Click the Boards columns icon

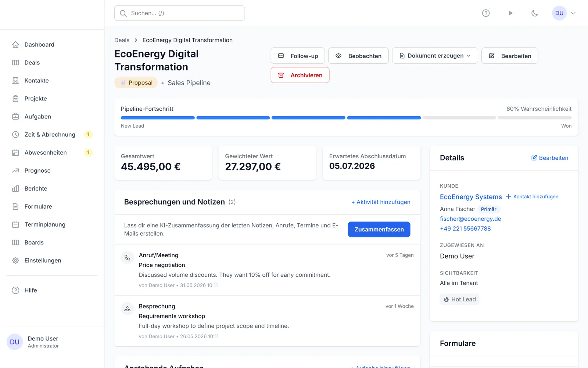[15, 243]
